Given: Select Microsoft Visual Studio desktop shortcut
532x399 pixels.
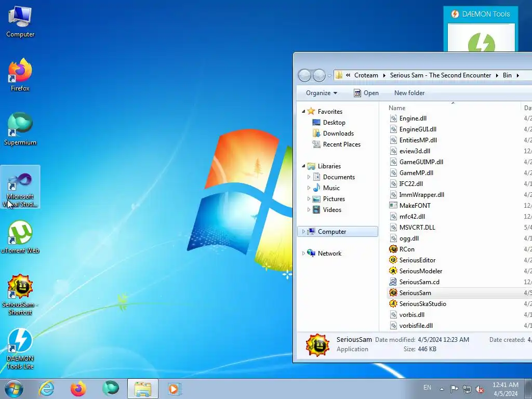Looking at the screenshot, I should [20, 187].
